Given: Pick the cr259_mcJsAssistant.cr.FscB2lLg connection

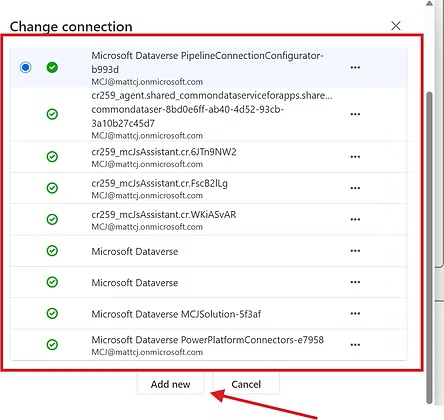Looking at the screenshot, I should [x=159, y=183].
